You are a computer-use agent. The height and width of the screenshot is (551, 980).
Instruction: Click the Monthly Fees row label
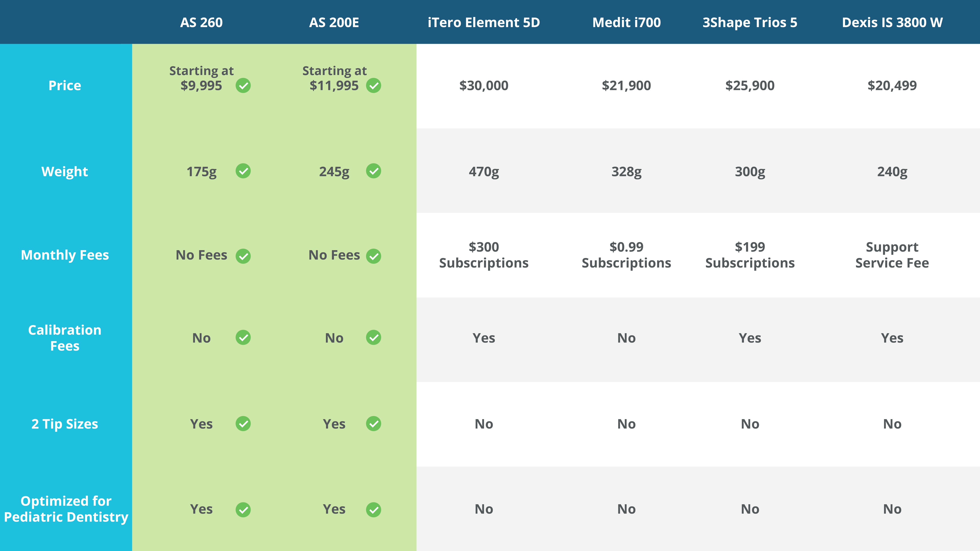[x=65, y=255]
